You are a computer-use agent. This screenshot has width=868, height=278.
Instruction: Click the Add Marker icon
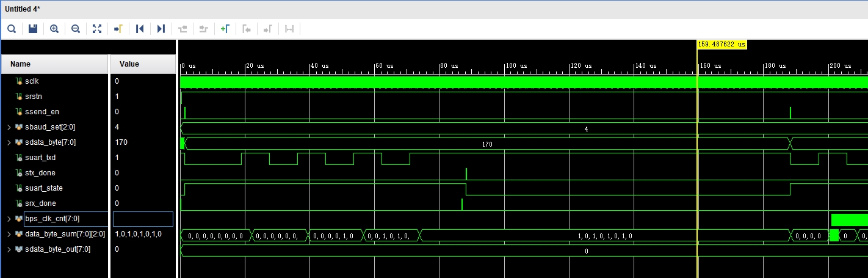click(x=225, y=29)
